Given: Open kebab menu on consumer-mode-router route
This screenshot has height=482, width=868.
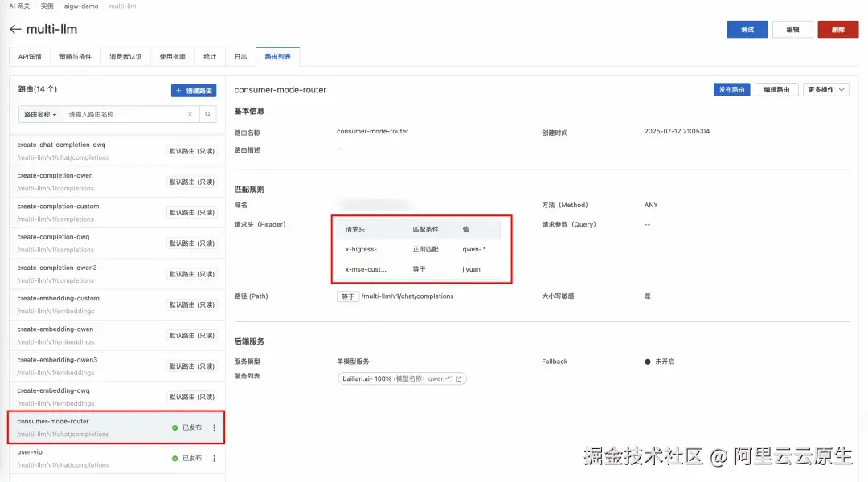Looking at the screenshot, I should 214,427.
